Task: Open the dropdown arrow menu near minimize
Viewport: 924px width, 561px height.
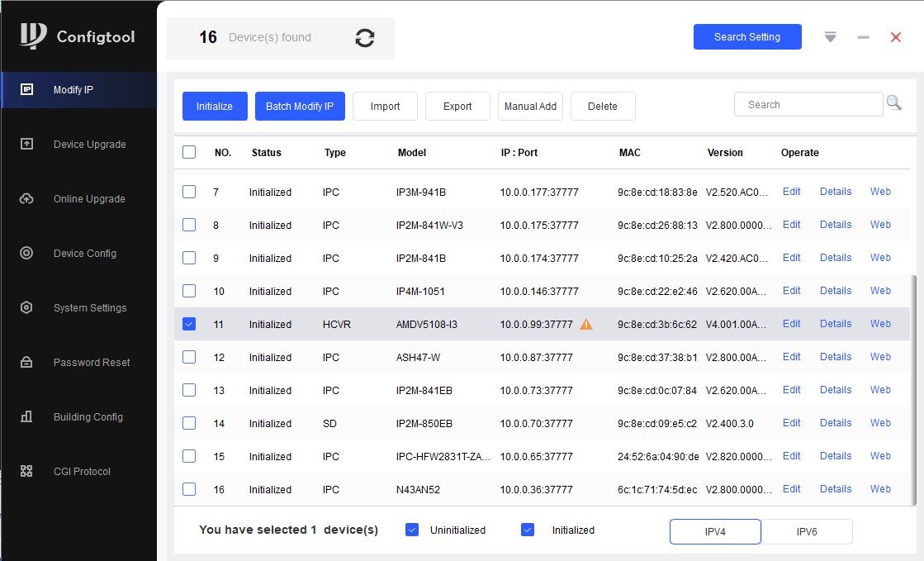Action: (831, 37)
